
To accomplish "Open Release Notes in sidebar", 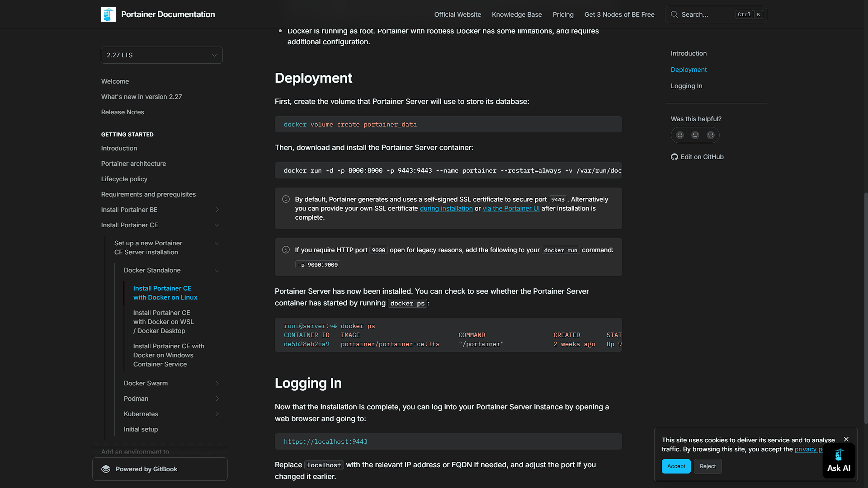I will pos(123,112).
